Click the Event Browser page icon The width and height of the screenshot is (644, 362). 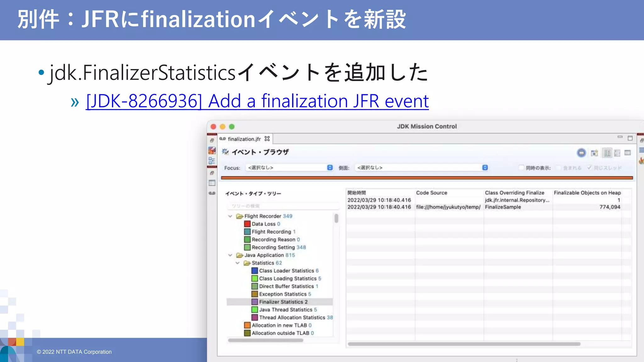tap(225, 152)
